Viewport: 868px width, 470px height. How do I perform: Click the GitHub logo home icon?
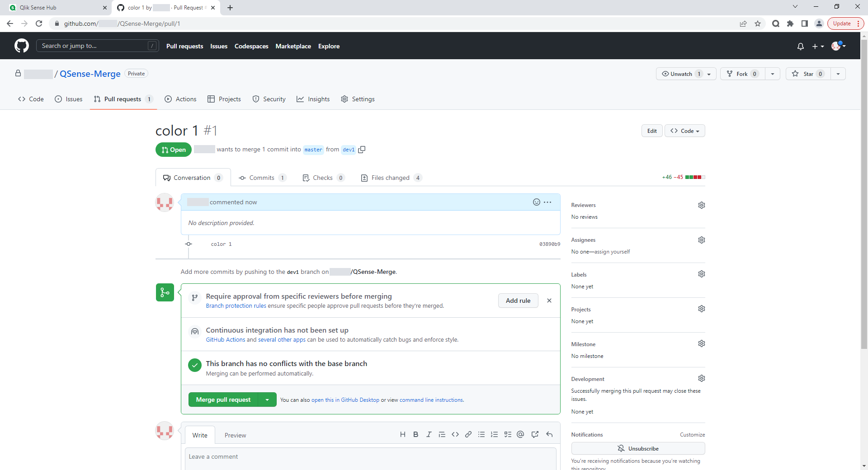coord(21,46)
